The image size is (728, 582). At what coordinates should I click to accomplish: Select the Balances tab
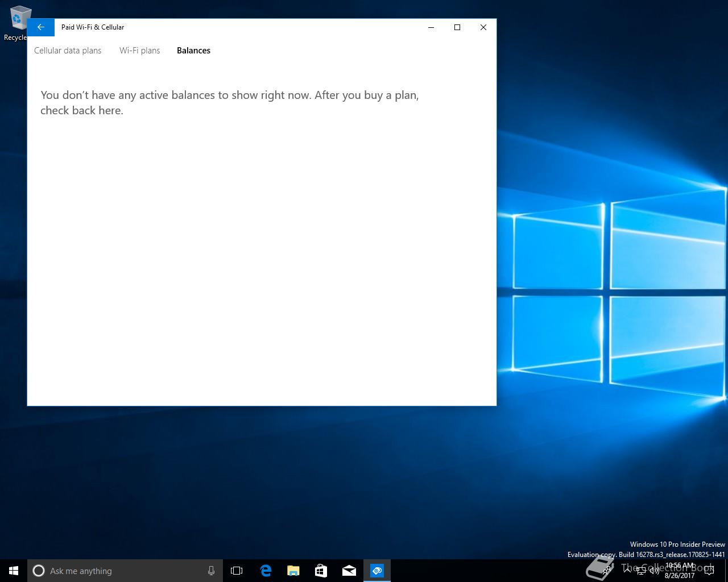(x=193, y=51)
